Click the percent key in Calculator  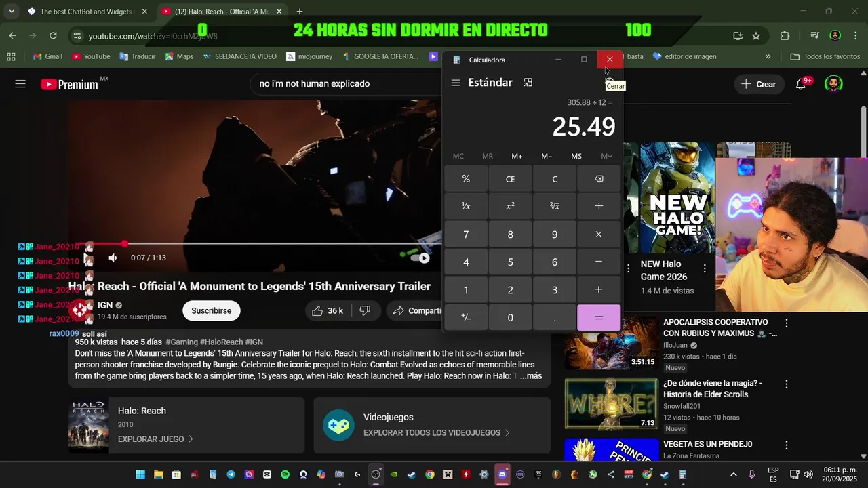click(466, 179)
